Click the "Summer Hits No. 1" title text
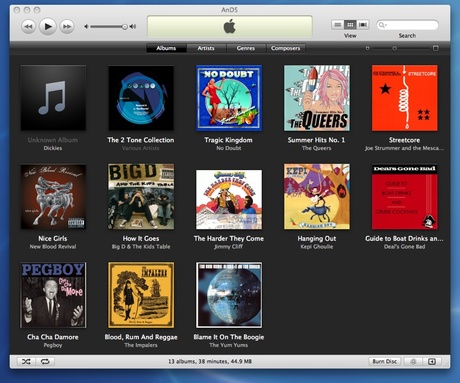This screenshot has width=460, height=383. 316,140
